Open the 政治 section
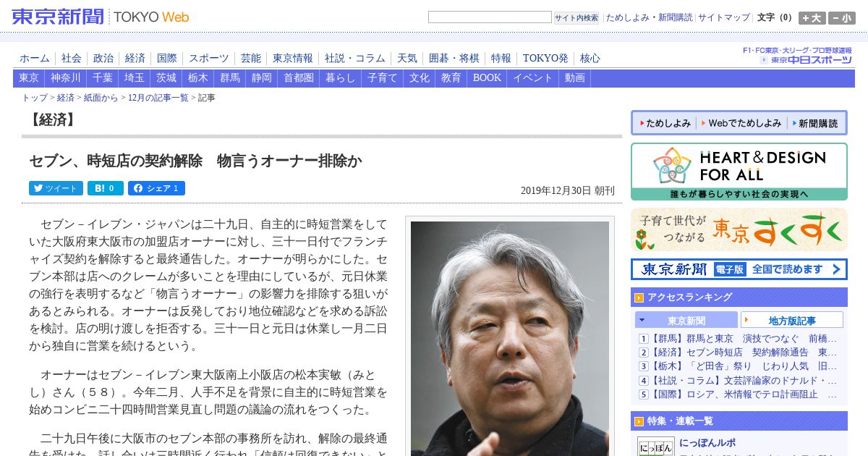868x456 pixels. pos(103,58)
